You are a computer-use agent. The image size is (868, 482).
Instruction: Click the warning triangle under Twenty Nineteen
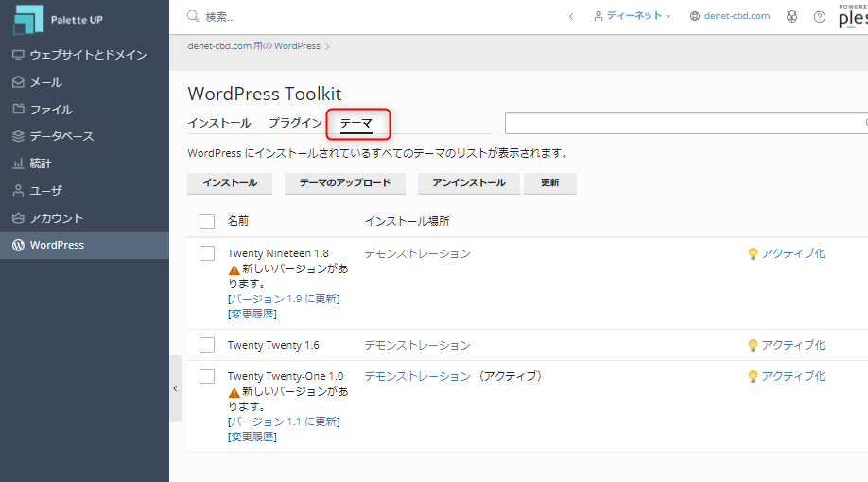(x=234, y=269)
